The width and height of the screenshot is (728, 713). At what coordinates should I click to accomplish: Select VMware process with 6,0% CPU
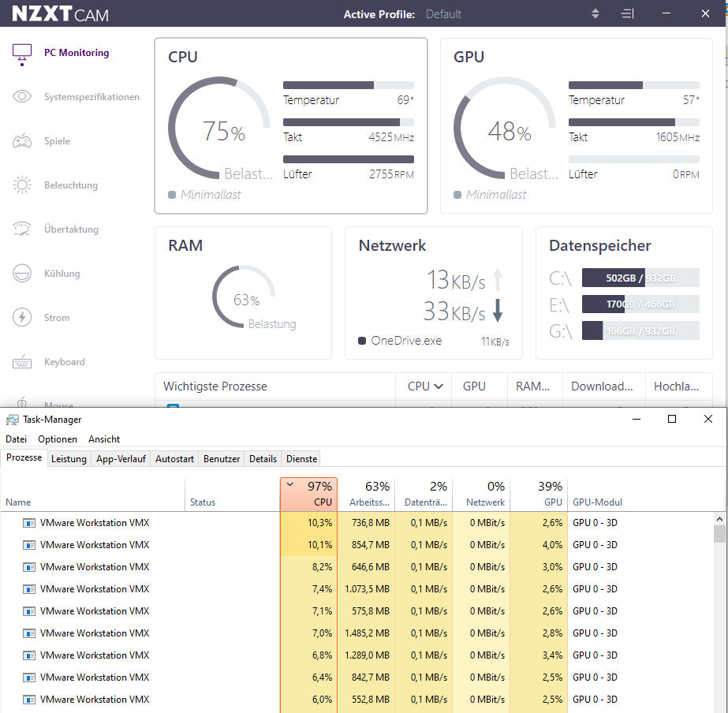click(x=357, y=700)
